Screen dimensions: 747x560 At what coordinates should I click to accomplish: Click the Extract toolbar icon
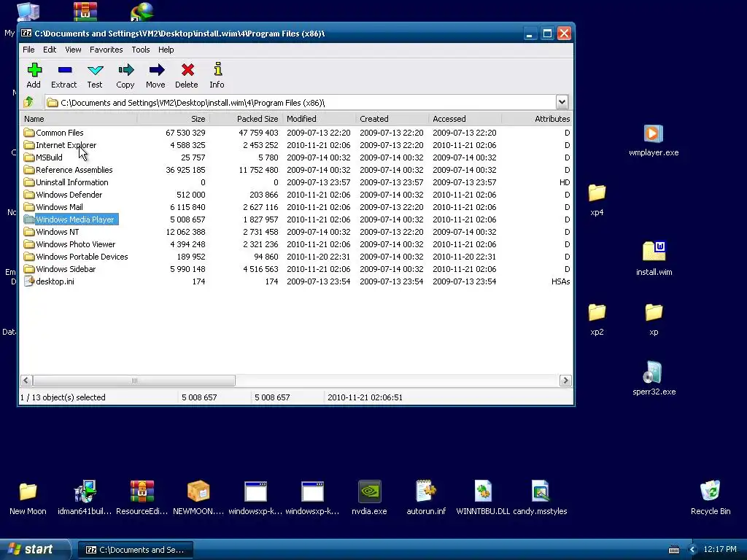tap(64, 71)
